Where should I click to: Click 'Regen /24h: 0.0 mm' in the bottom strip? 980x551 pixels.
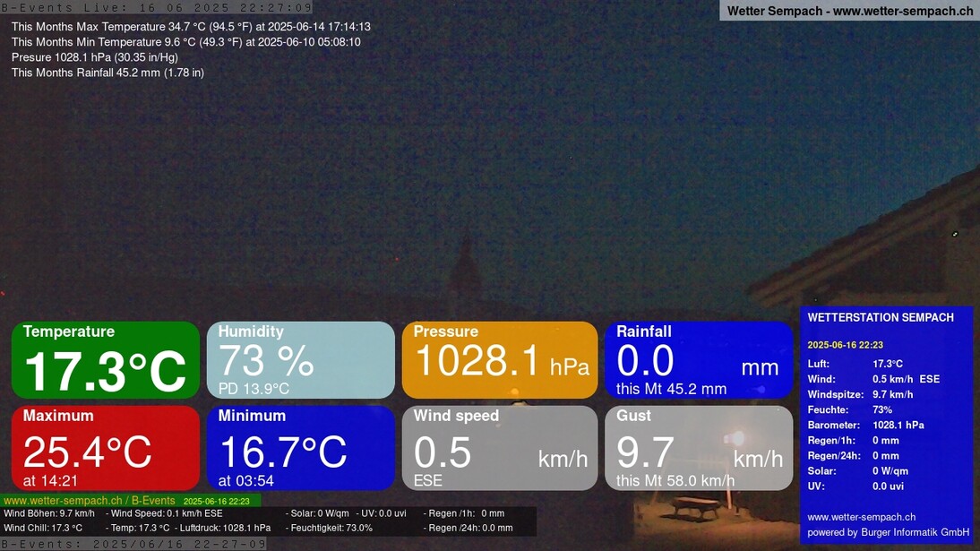coord(469,528)
